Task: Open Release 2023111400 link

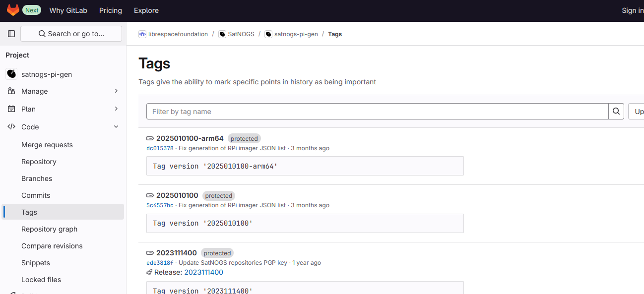Action: coord(203,272)
